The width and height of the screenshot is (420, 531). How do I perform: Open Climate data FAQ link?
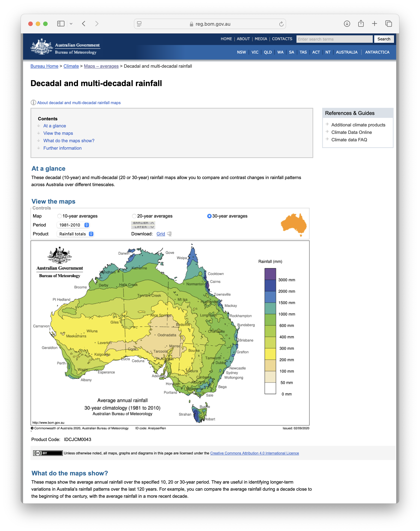pos(349,140)
